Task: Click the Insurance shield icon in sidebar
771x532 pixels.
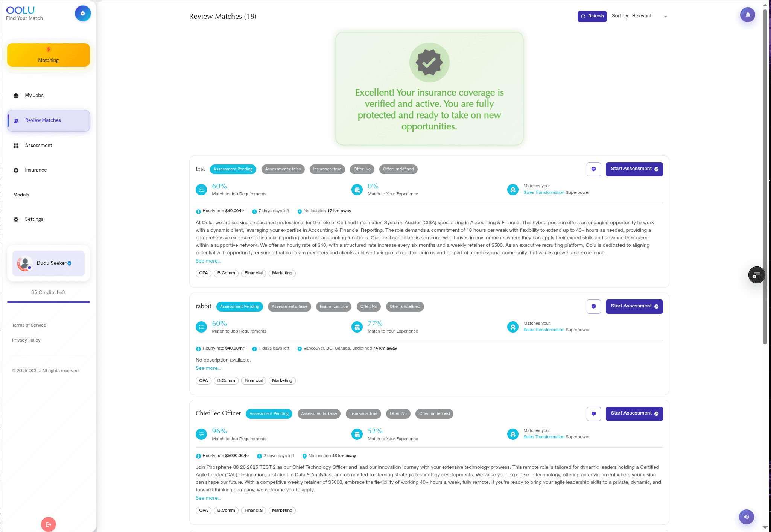Action: [x=16, y=170]
